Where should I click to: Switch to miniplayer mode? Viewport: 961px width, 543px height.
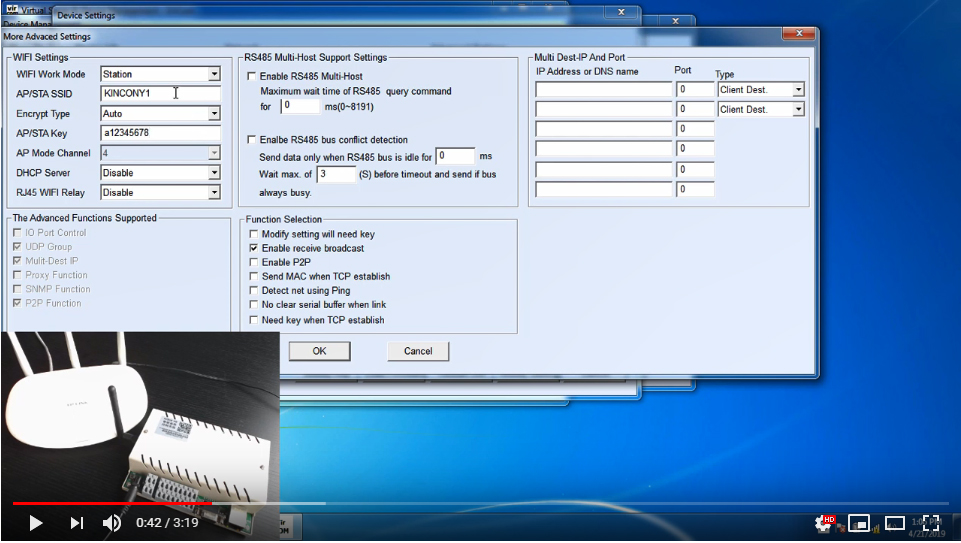point(859,523)
